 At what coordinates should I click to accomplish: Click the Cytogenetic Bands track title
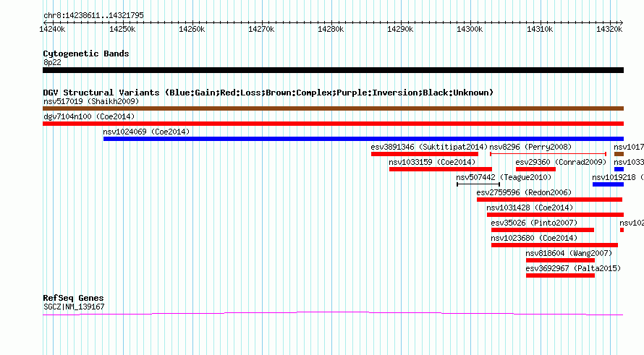tap(86, 54)
